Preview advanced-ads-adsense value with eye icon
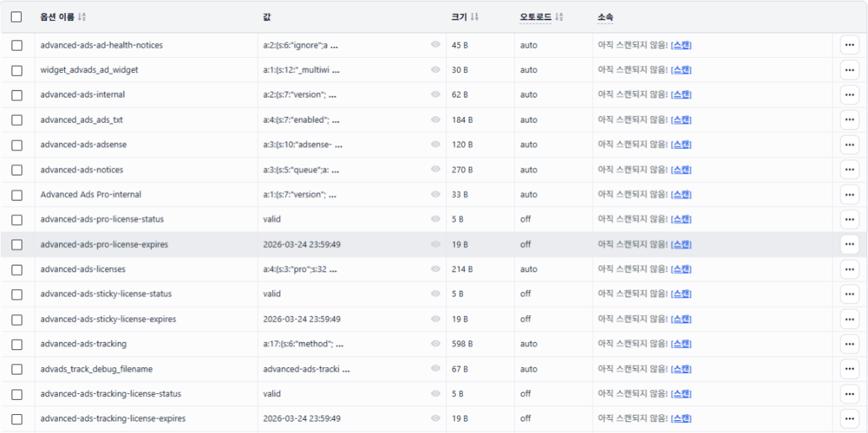The image size is (868, 433). 435,145
